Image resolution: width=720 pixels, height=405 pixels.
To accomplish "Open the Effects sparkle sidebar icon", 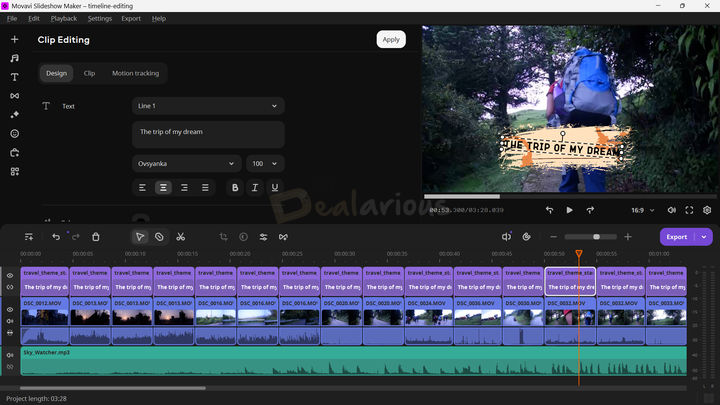I will [x=15, y=115].
